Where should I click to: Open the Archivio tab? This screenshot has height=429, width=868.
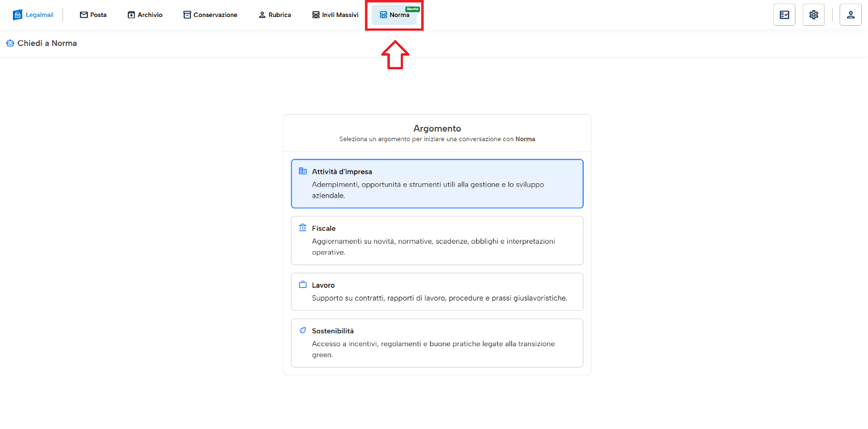(145, 15)
